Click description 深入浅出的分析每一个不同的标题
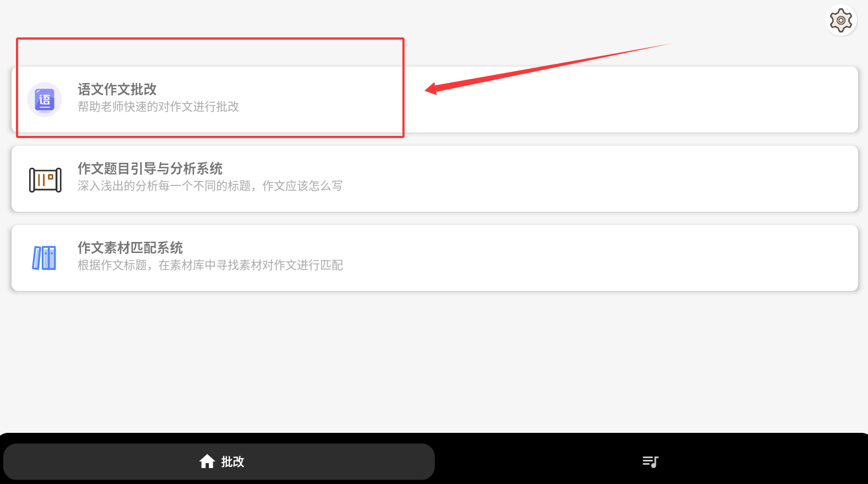Image resolution: width=868 pixels, height=484 pixels. [164, 186]
